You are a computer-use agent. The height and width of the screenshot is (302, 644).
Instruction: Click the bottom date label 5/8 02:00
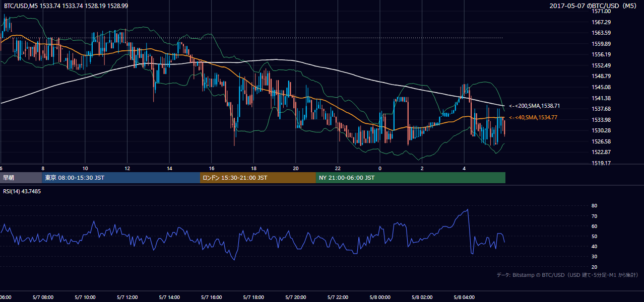(x=422, y=297)
